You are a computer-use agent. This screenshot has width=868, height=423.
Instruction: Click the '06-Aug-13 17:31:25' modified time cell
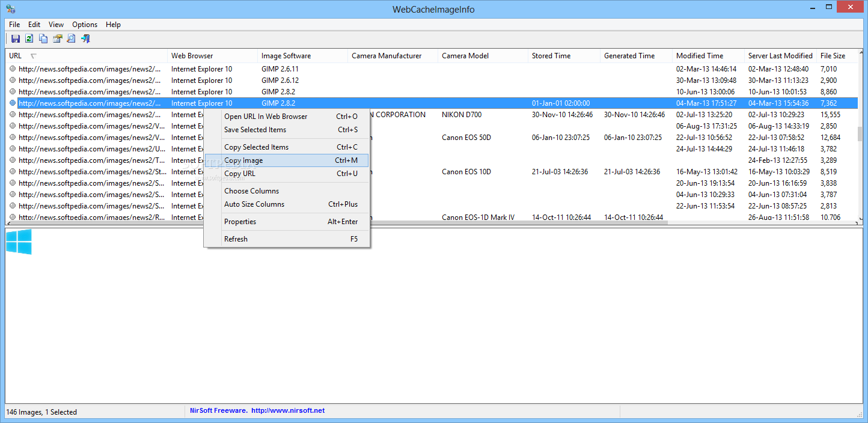coord(706,126)
